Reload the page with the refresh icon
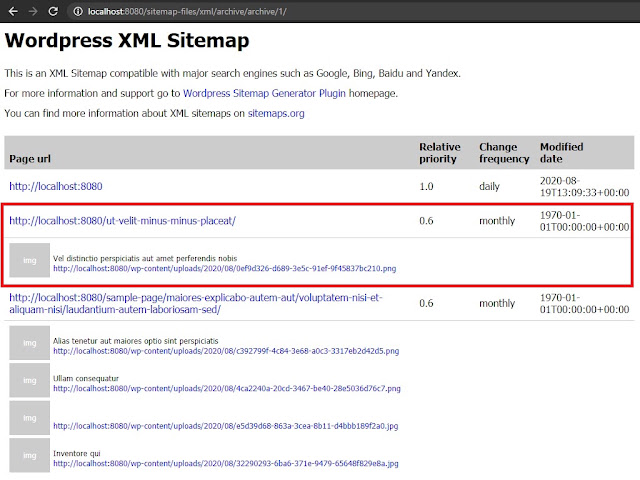The width and height of the screenshot is (640, 480). [53, 11]
